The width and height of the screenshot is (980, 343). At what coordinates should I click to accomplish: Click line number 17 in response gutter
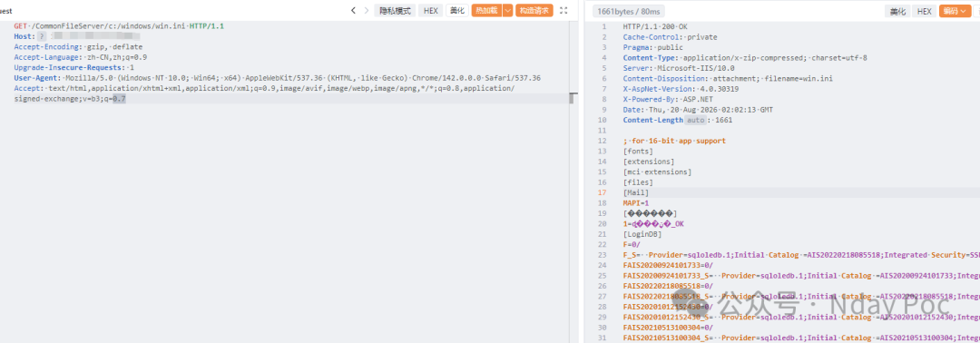[x=603, y=192]
